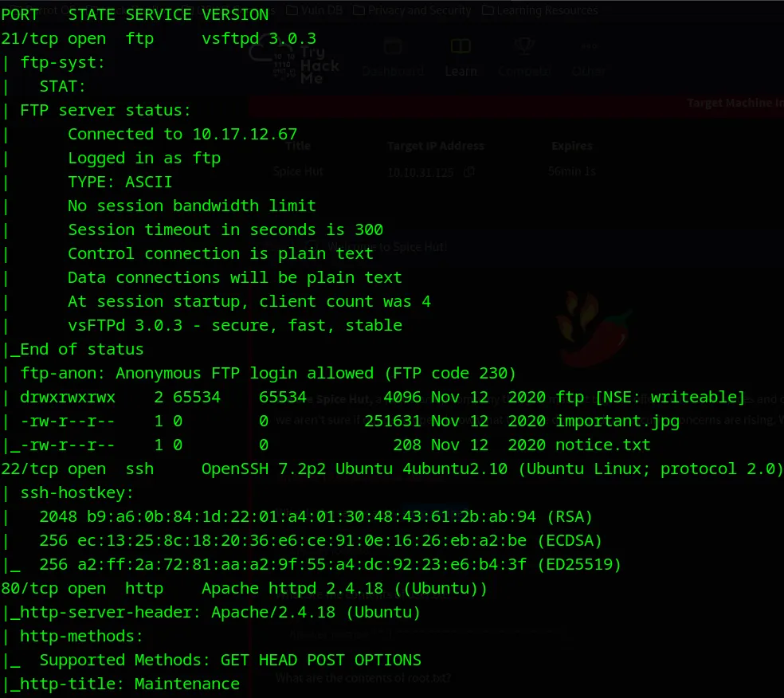Click the Expires countdown timer

[572, 171]
